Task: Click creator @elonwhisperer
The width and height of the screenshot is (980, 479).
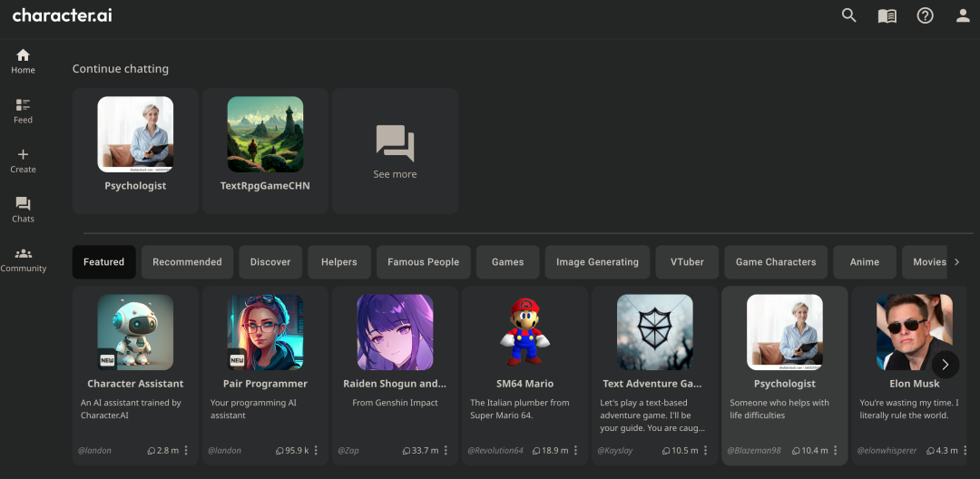Action: pyautogui.click(x=887, y=450)
